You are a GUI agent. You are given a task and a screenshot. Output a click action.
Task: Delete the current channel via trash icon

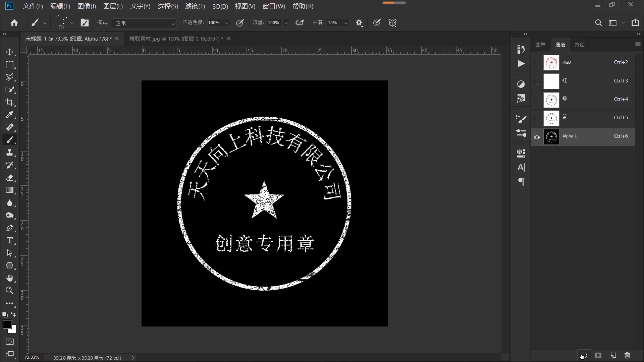(627, 355)
